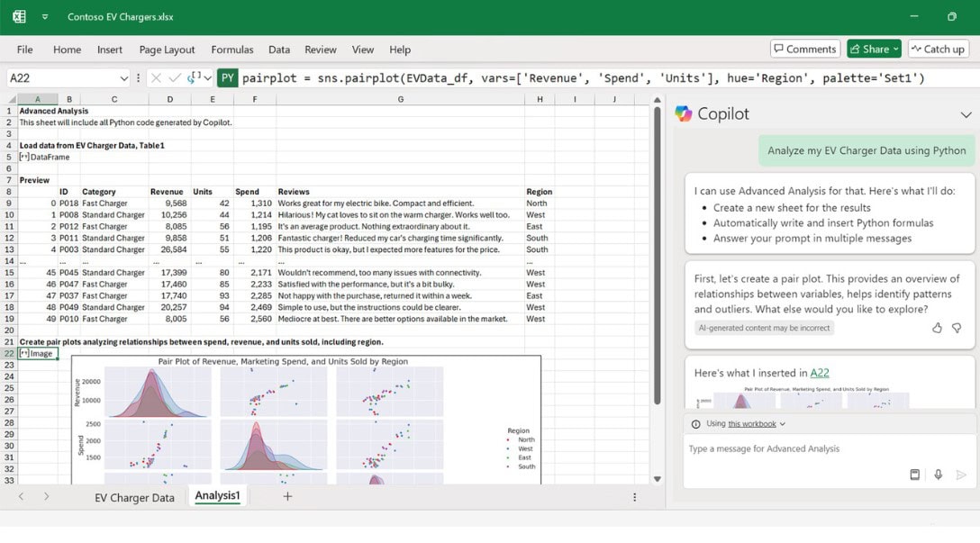The width and height of the screenshot is (980, 543).
Task: Give thumbs down on Copilot's pair plot response
Action: click(x=957, y=329)
